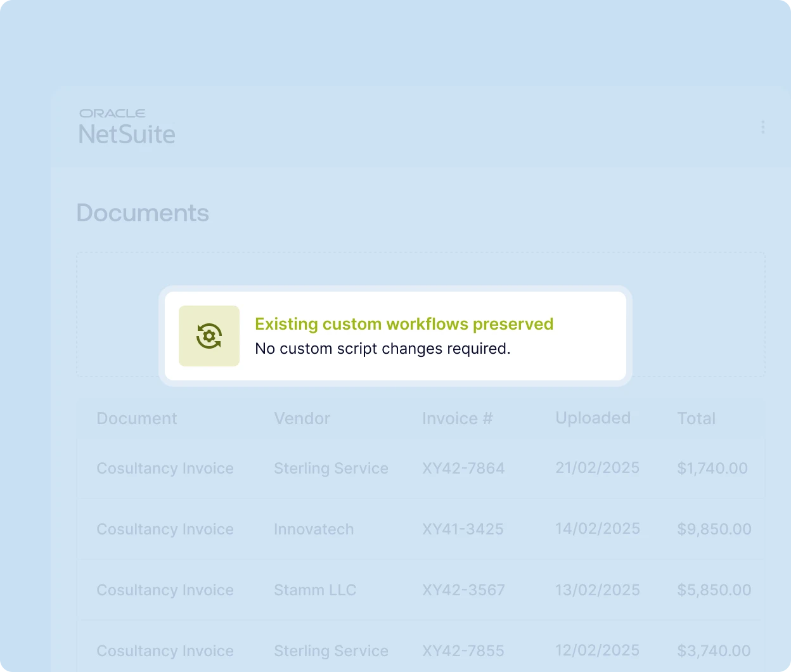Click the $9,850.00 total amount
Image resolution: width=791 pixels, height=672 pixels.
pyautogui.click(x=714, y=529)
